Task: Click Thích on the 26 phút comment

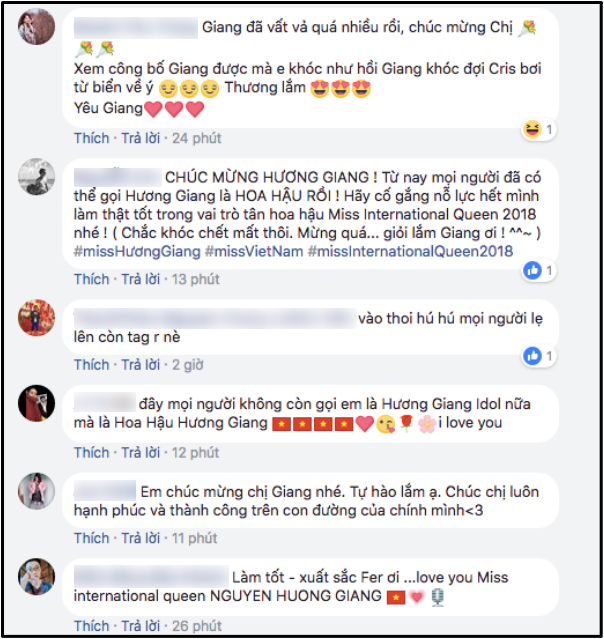Action: pyautogui.click(x=91, y=626)
